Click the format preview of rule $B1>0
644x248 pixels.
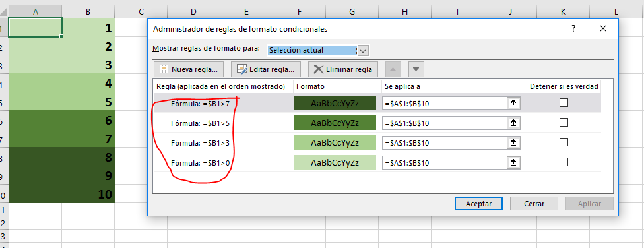[335, 162]
